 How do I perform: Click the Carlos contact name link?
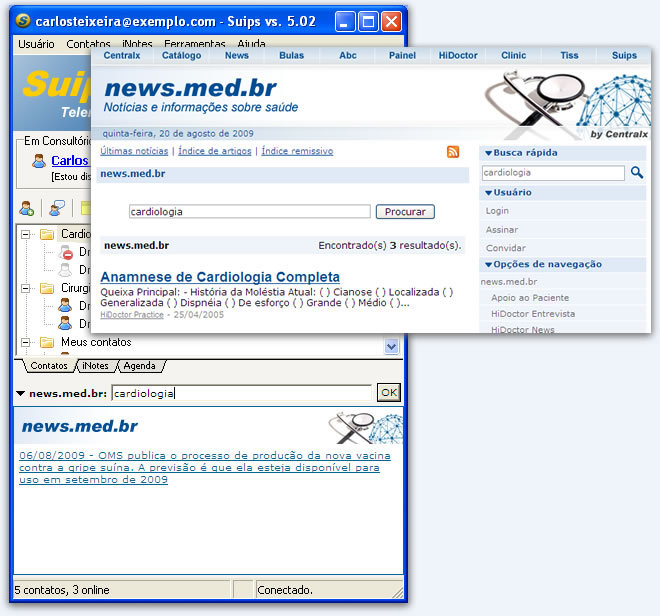pyautogui.click(x=70, y=160)
